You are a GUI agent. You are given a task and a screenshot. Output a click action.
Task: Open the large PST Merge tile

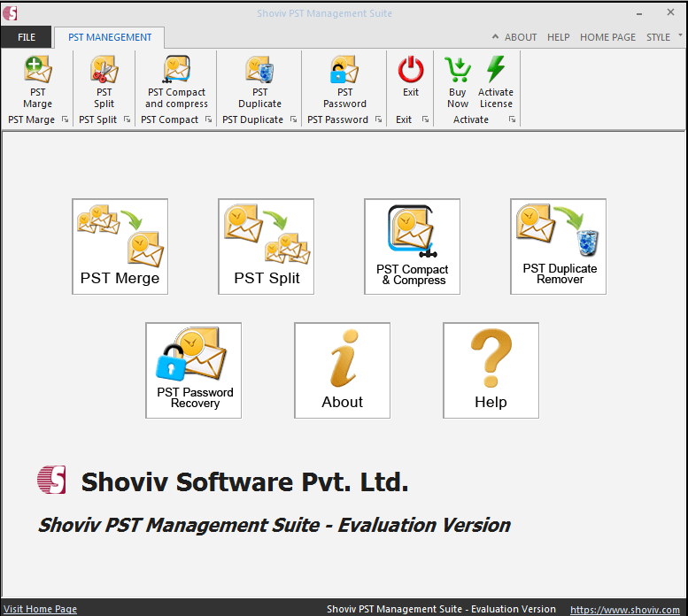coord(120,246)
